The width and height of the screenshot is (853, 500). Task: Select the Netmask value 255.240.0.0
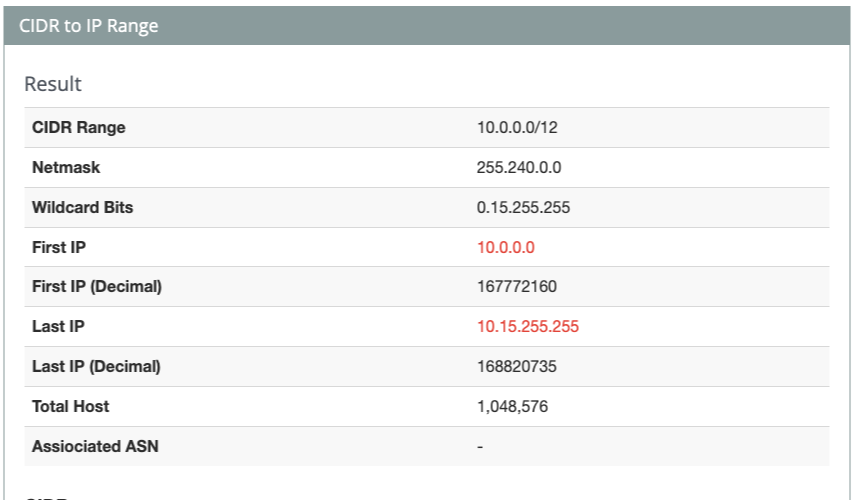519,168
